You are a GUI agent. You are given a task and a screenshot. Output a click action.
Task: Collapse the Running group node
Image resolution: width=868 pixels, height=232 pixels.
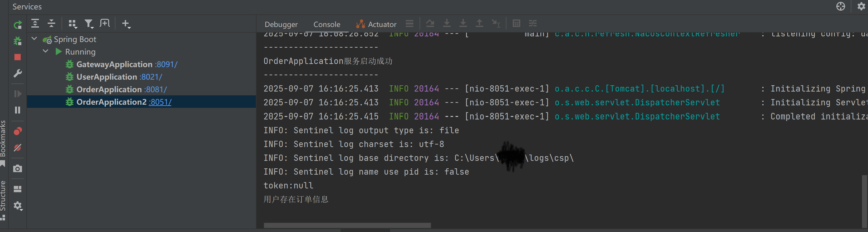pyautogui.click(x=45, y=51)
